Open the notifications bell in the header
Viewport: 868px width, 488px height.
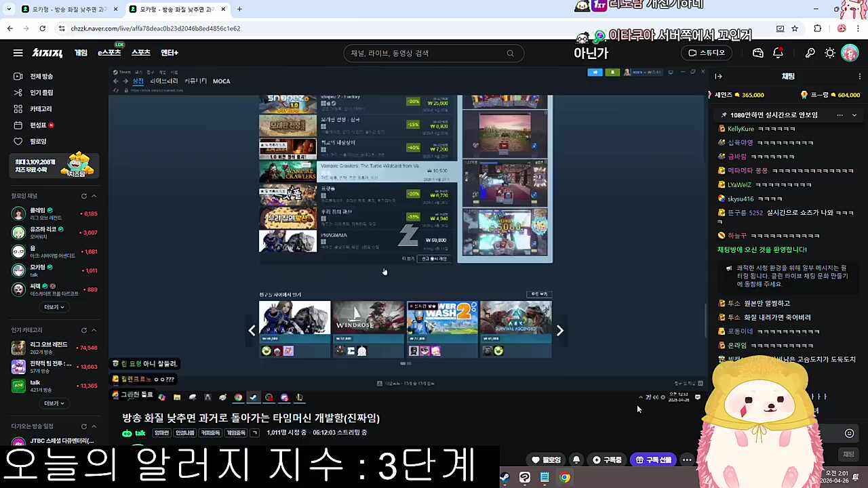[x=778, y=53]
